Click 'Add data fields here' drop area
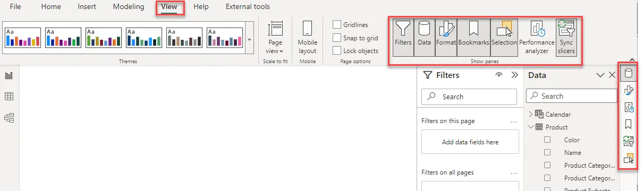 470,142
